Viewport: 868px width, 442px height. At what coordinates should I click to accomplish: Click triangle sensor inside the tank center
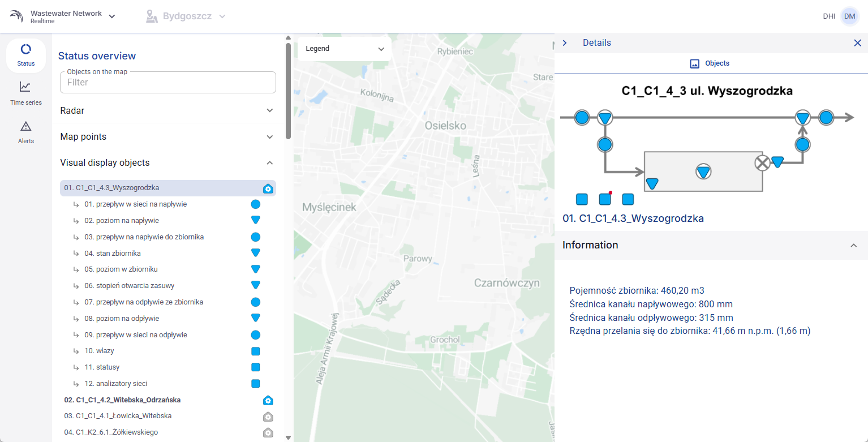click(x=703, y=172)
